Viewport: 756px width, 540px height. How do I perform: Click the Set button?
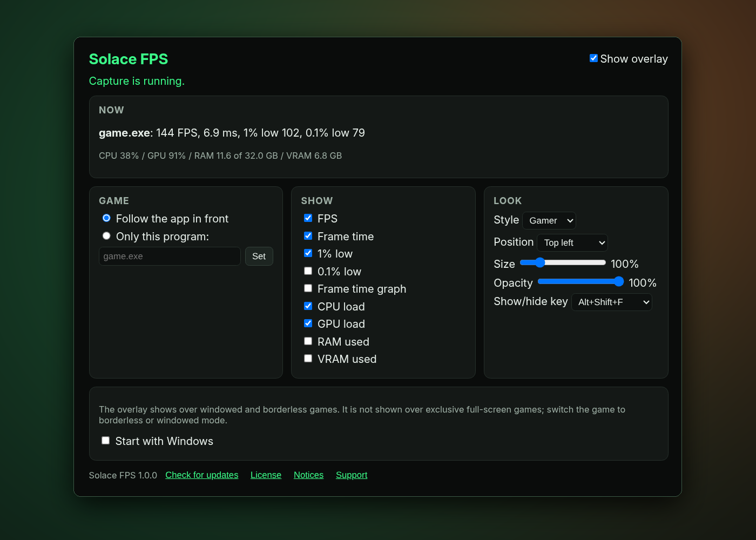coord(259,256)
